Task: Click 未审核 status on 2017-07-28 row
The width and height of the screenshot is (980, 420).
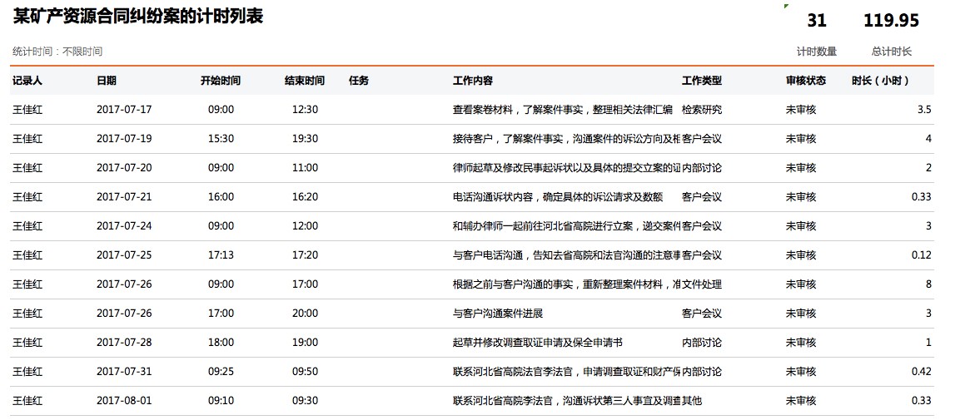Action: [801, 343]
